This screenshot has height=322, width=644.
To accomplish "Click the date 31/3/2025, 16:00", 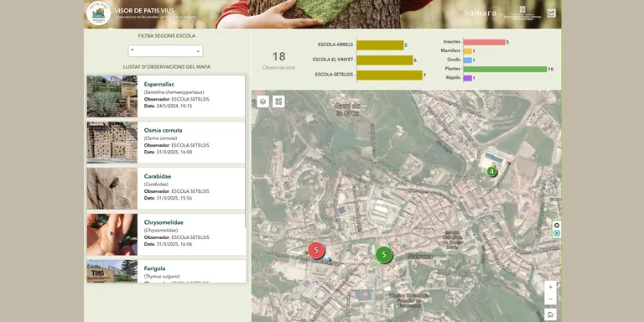I will click(x=174, y=152).
